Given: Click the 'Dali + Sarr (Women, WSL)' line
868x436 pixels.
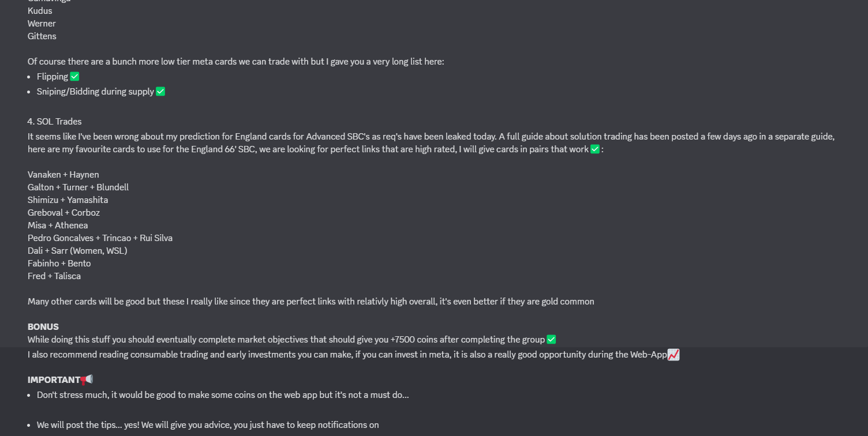Looking at the screenshot, I should click(77, 250).
